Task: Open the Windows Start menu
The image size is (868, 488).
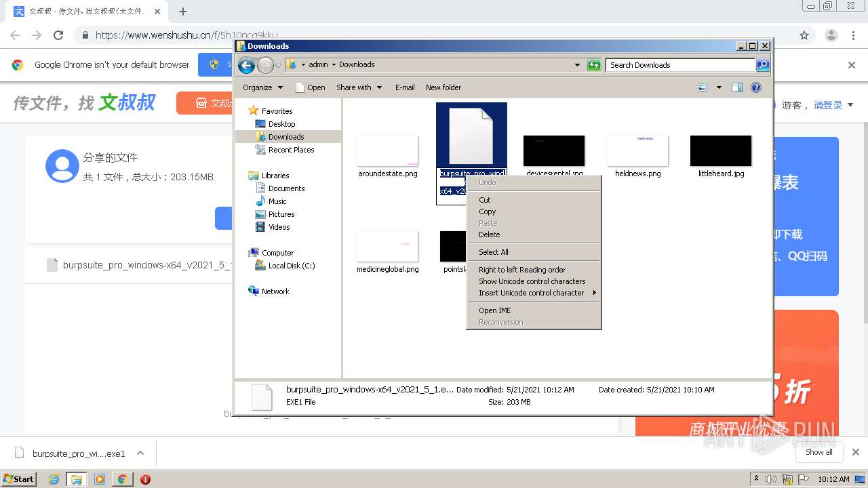Action: point(18,479)
